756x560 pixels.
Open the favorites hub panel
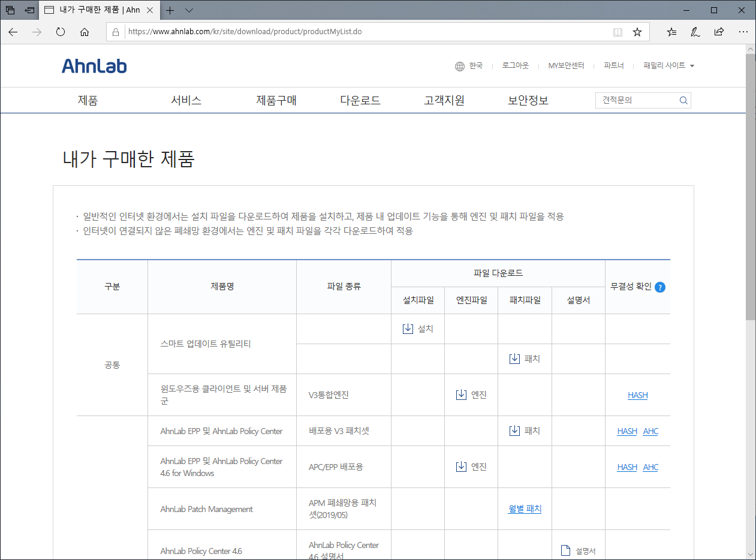[672, 32]
